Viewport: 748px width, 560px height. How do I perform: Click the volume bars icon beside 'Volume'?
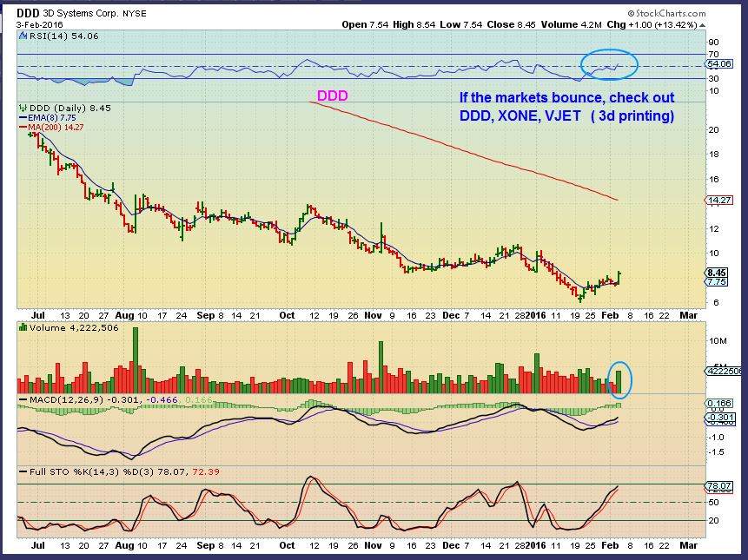coord(23,327)
